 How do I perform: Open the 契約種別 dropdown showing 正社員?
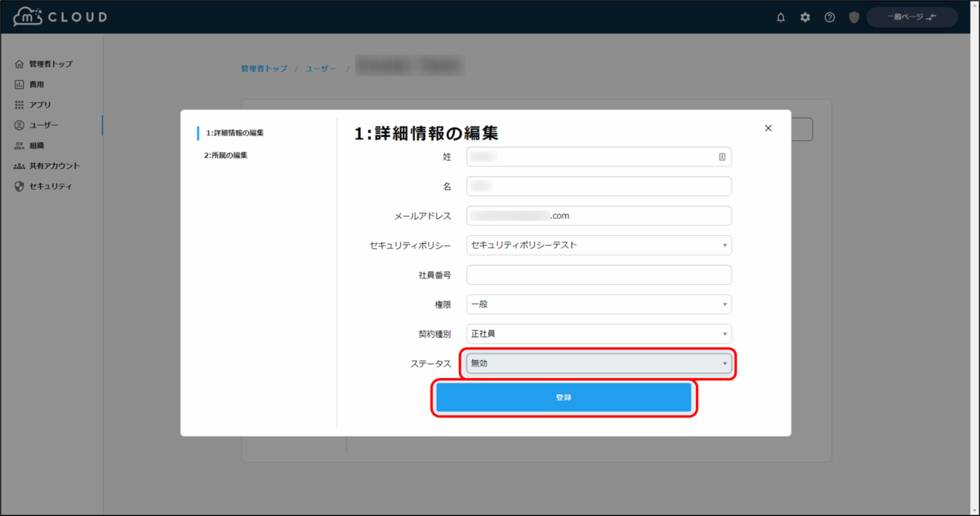(598, 333)
